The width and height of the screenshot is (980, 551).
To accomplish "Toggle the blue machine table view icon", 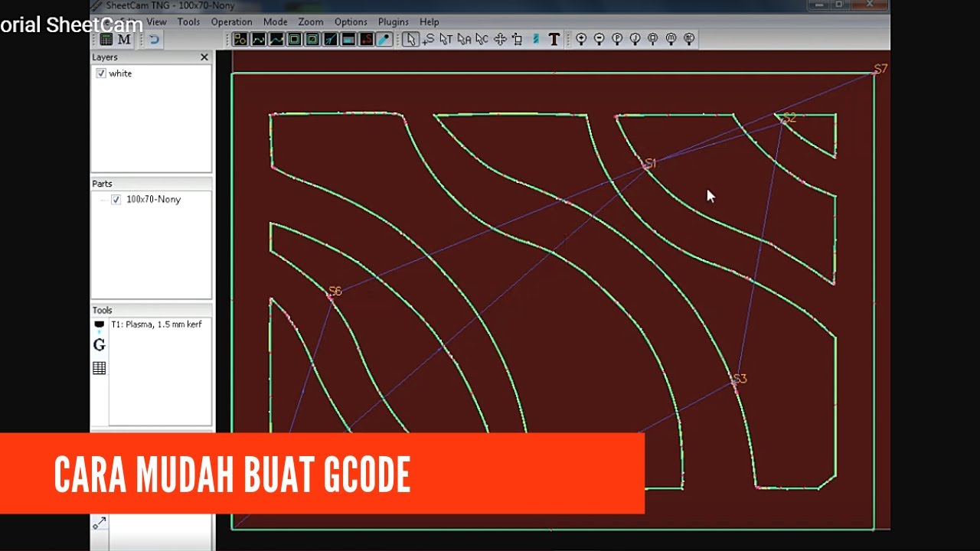I will tap(348, 39).
